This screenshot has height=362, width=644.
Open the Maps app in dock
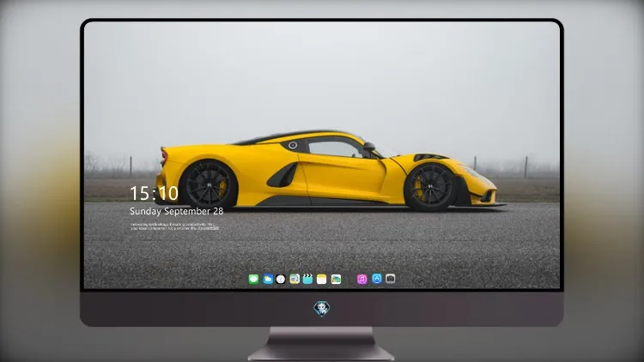click(x=295, y=279)
